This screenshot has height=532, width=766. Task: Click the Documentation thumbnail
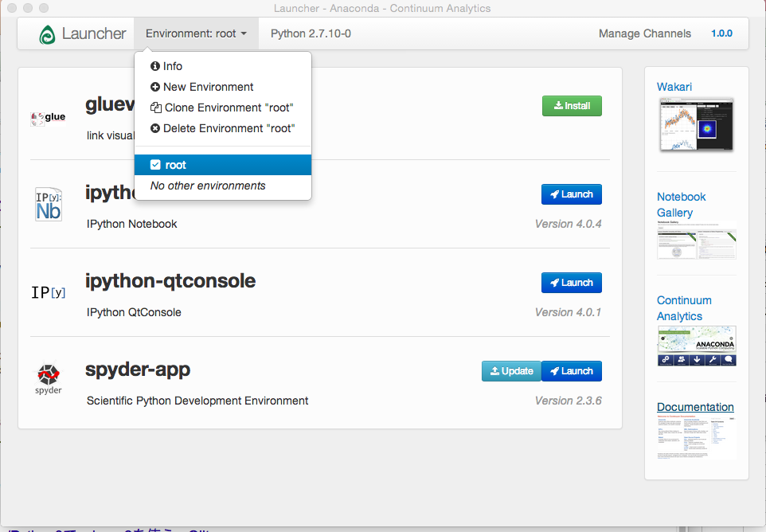[697, 438]
